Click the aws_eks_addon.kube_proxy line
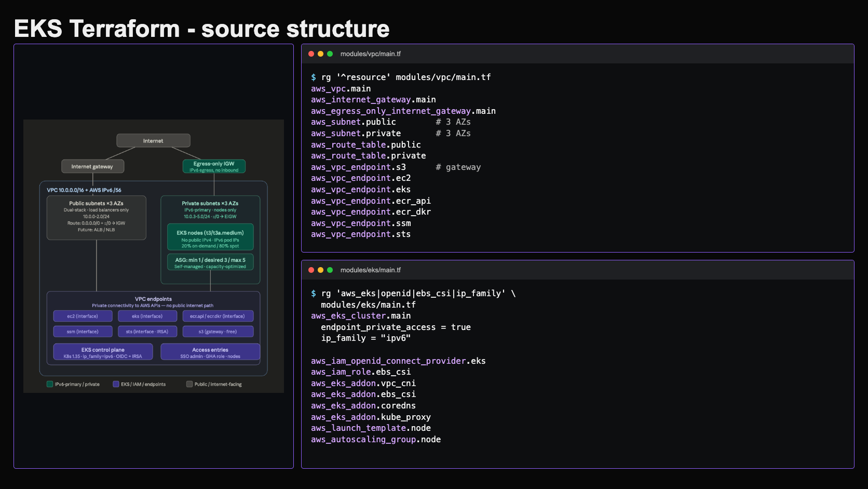 tap(371, 417)
